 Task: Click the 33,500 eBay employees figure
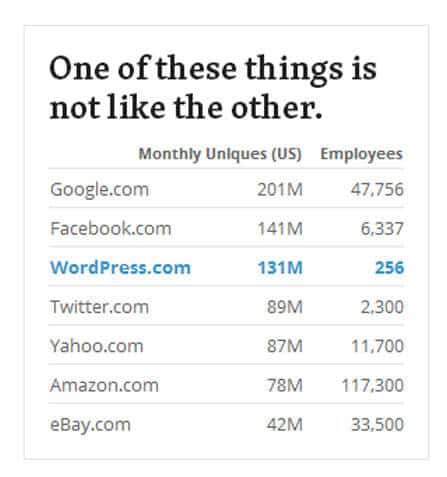377,425
